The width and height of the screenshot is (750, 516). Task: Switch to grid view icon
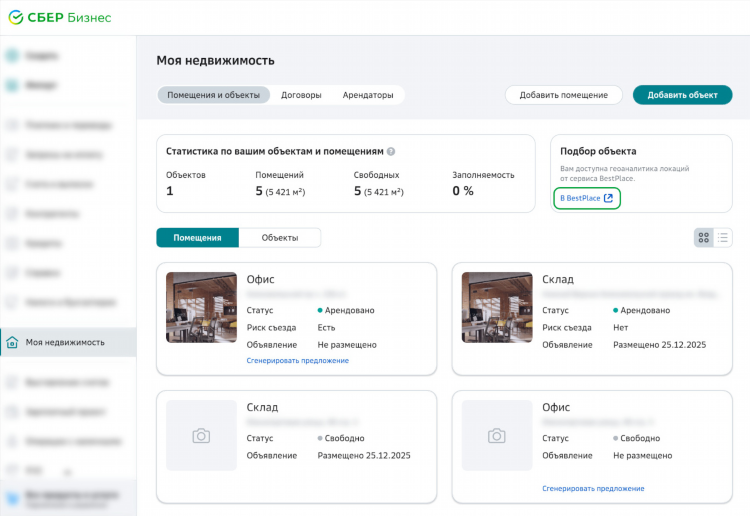point(704,238)
